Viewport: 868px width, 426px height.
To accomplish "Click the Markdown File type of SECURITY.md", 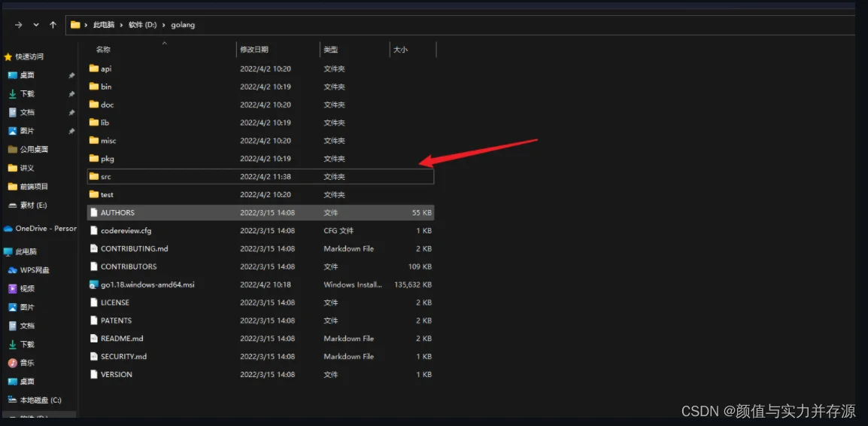I will click(349, 356).
